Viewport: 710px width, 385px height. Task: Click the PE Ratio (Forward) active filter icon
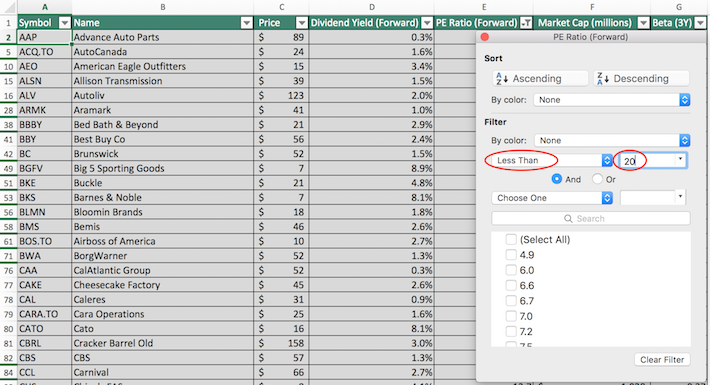tap(526, 23)
